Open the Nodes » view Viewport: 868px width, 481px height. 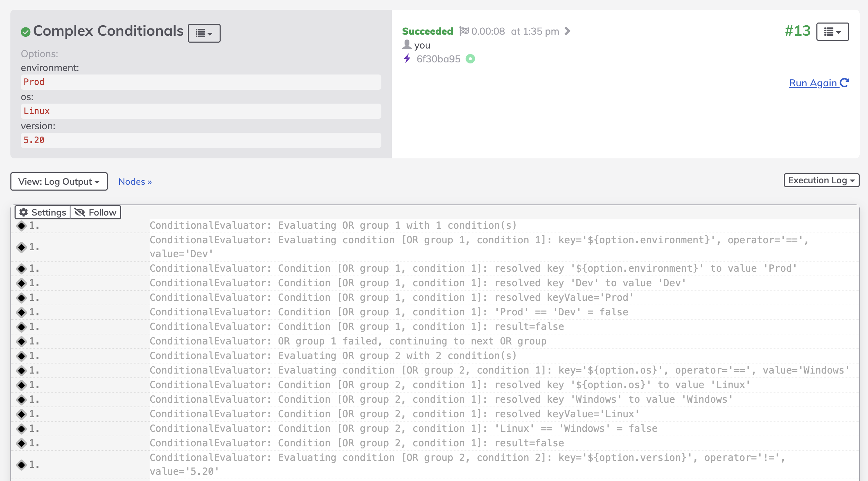(x=135, y=181)
